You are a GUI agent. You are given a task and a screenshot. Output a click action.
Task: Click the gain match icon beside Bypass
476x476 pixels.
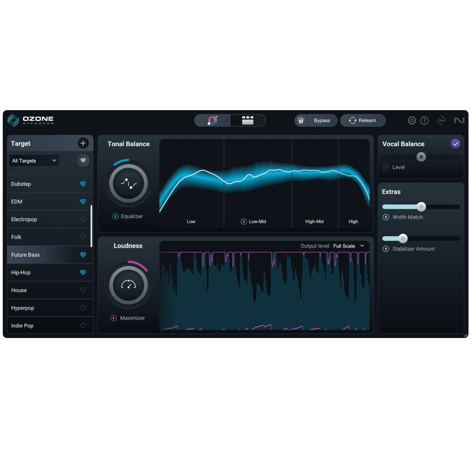(301, 120)
